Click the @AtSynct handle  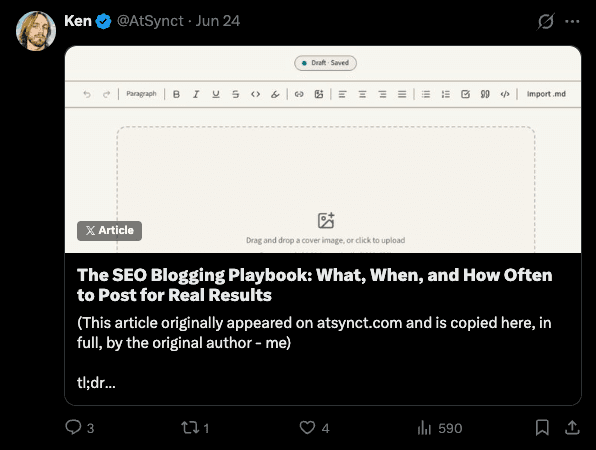coord(150,21)
